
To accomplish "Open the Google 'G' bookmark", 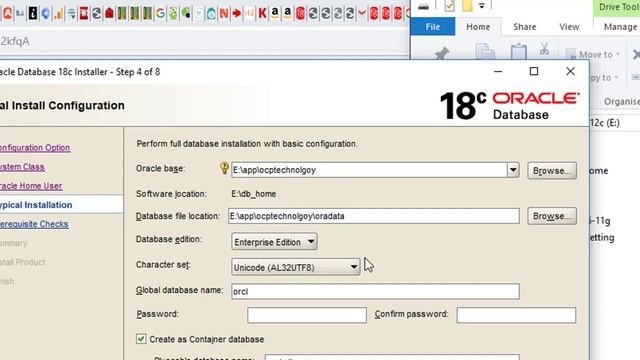I will pos(160,13).
